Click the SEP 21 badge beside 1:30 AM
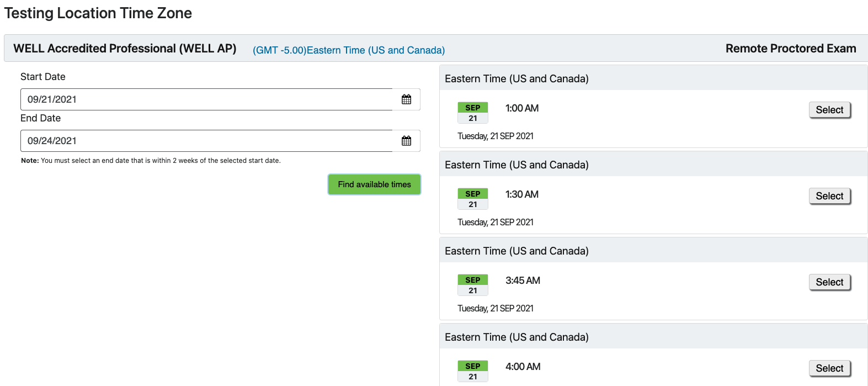The height and width of the screenshot is (386, 868). 473,199
